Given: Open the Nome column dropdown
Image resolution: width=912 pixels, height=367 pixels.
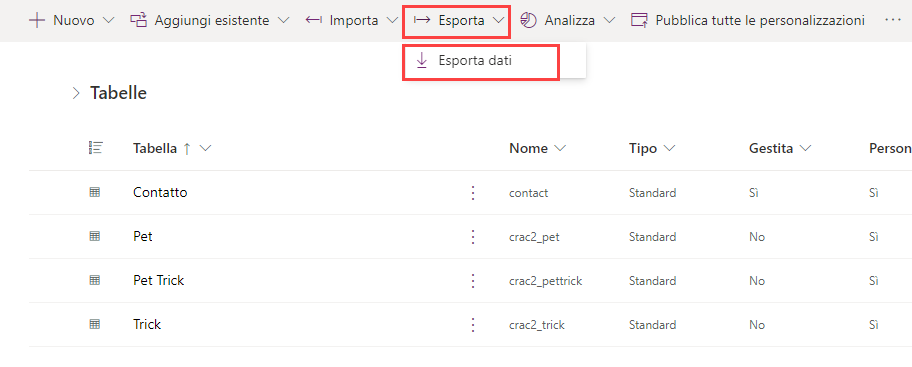Looking at the screenshot, I should [x=560, y=149].
